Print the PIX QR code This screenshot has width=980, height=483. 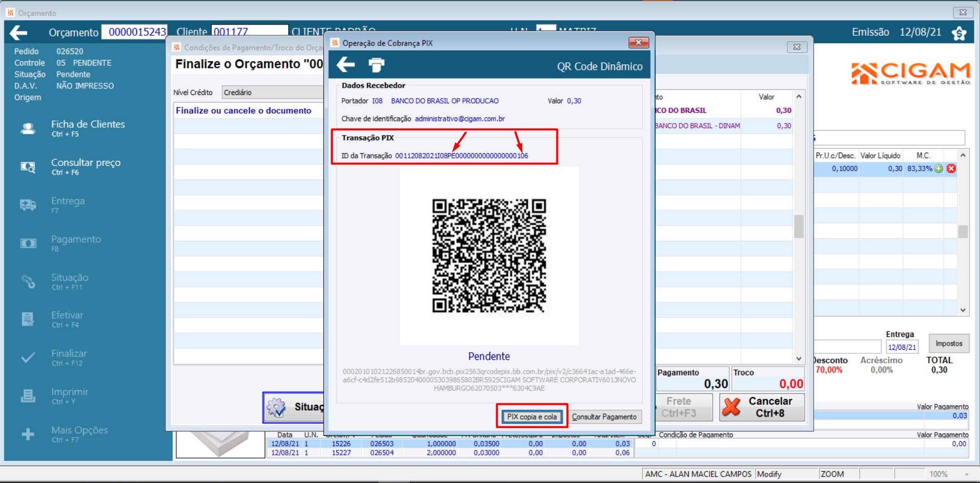[377, 65]
